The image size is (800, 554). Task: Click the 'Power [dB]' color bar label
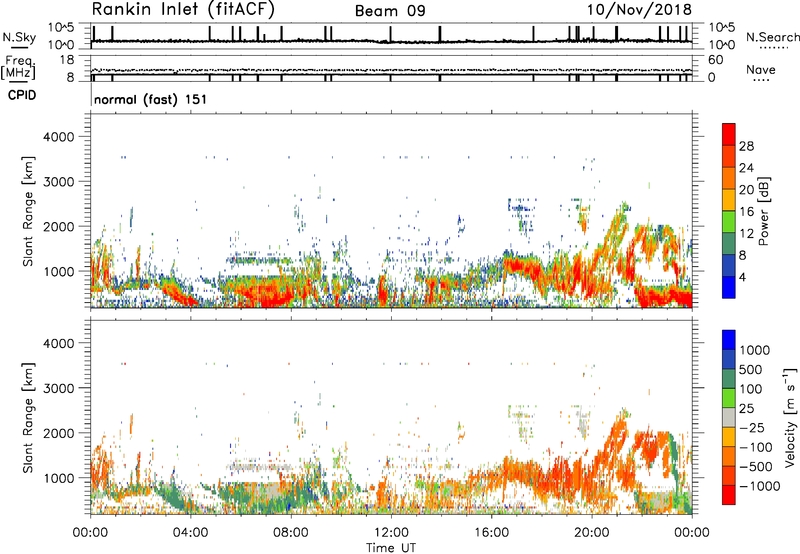(764, 211)
